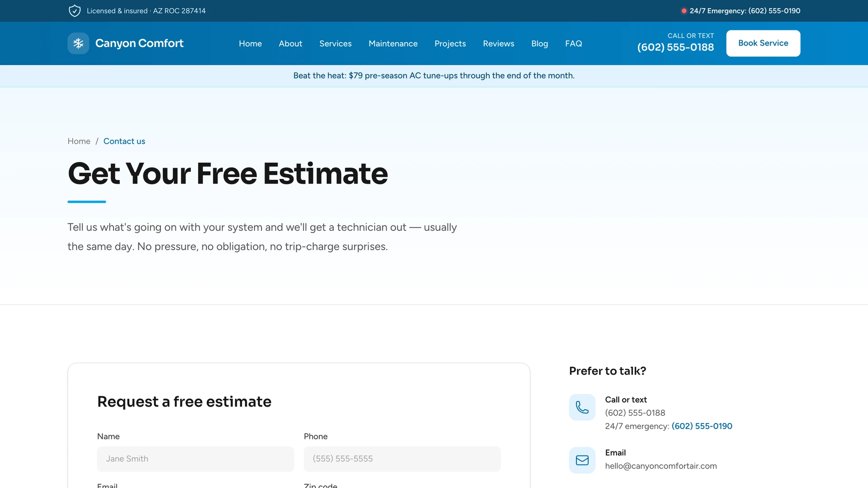Click the Home breadcrumb link
Viewport: 868px width, 488px height.
coord(79,141)
